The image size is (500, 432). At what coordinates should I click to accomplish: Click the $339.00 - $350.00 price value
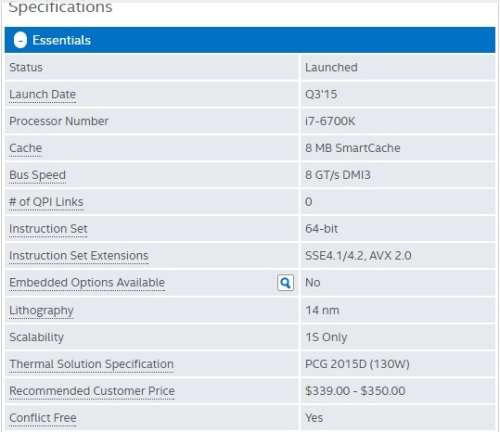pyautogui.click(x=355, y=391)
